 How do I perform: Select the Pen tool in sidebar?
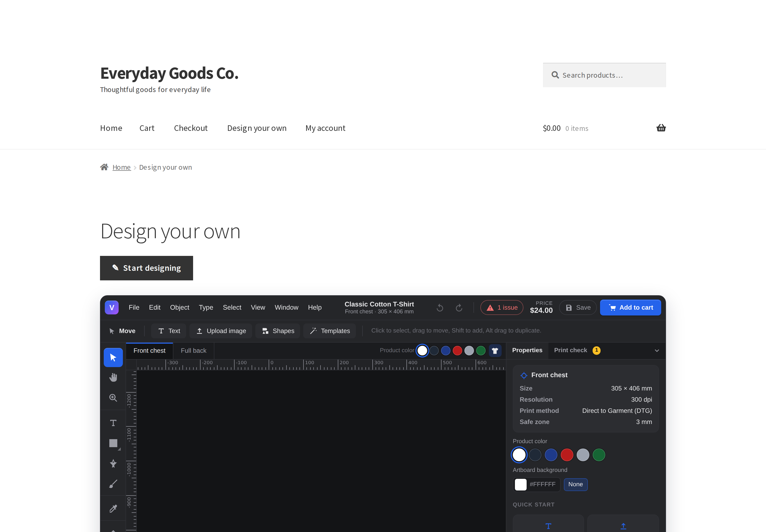pyautogui.click(x=113, y=463)
